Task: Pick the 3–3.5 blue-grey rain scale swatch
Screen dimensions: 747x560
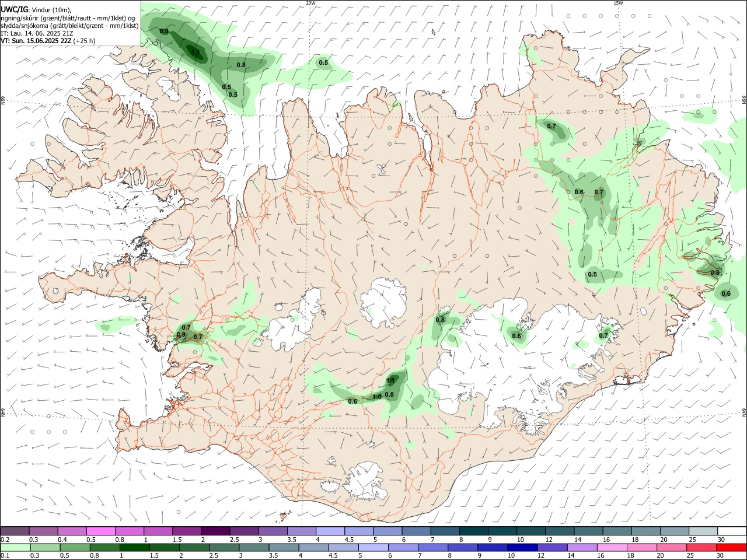Action: (254, 547)
